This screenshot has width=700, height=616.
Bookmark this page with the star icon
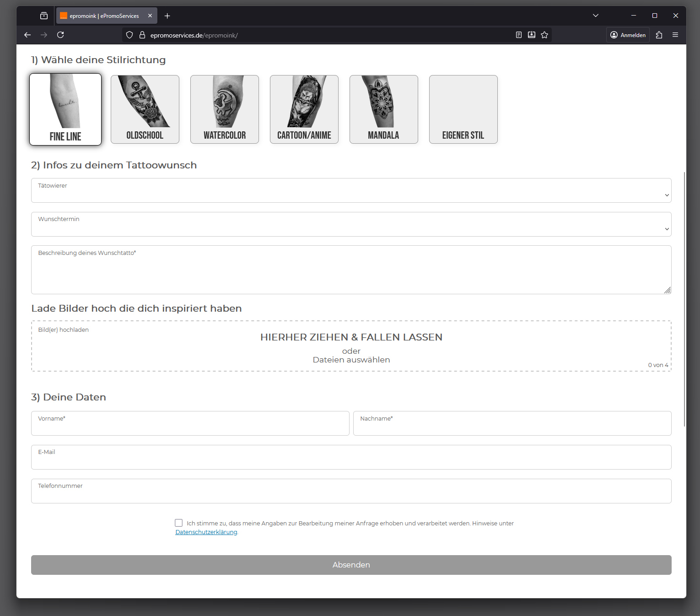click(x=544, y=35)
